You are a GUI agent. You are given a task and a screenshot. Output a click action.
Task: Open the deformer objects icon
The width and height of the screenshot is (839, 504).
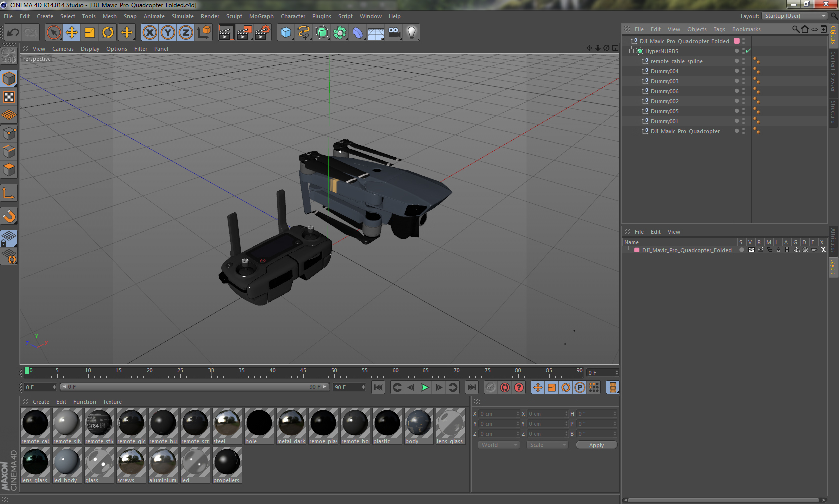[x=358, y=33]
